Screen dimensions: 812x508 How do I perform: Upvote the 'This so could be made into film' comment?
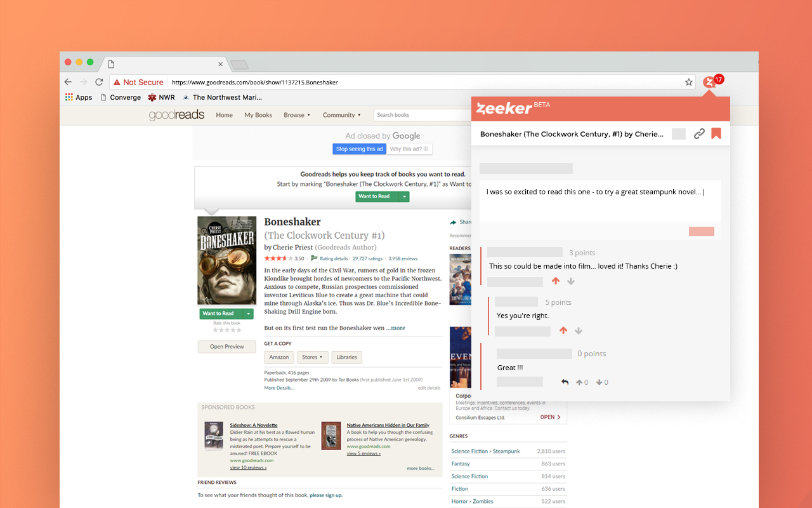[556, 281]
